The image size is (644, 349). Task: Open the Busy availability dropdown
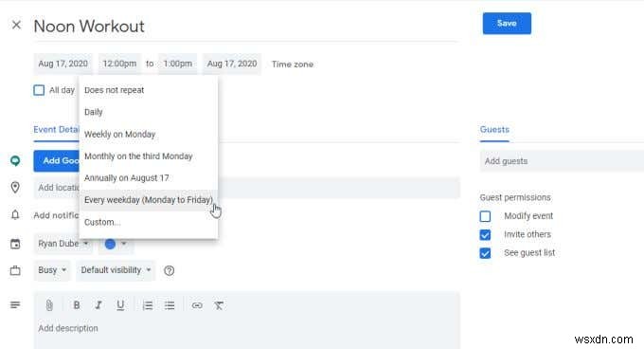pos(52,270)
